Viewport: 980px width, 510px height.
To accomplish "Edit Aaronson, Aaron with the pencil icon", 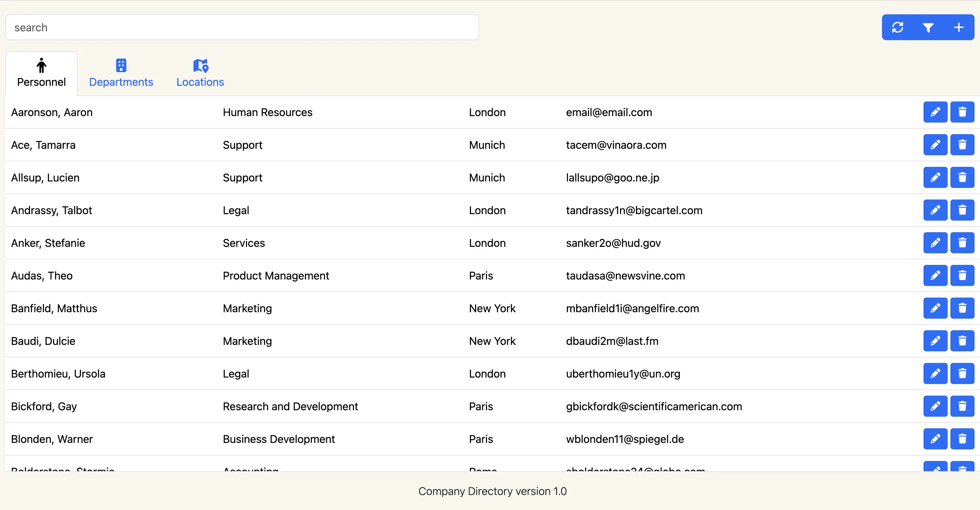I will point(935,112).
